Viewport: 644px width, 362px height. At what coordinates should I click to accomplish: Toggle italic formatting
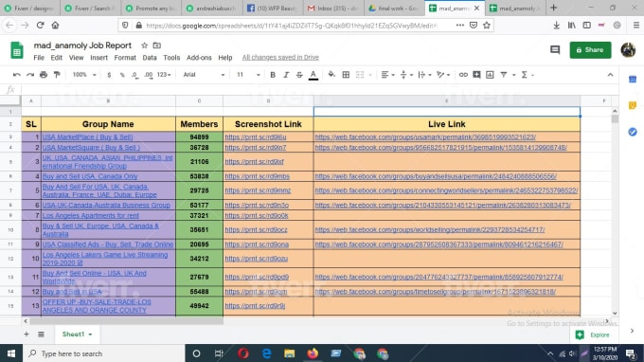coord(286,75)
